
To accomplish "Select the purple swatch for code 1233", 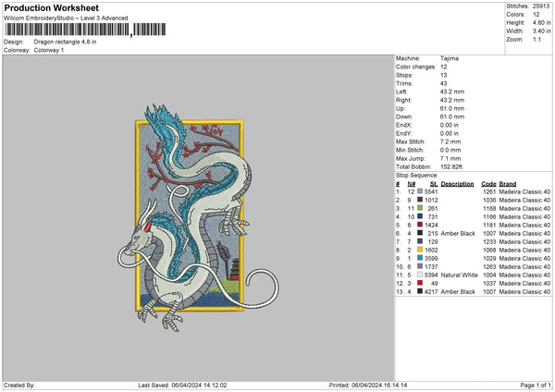I will click(420, 241).
